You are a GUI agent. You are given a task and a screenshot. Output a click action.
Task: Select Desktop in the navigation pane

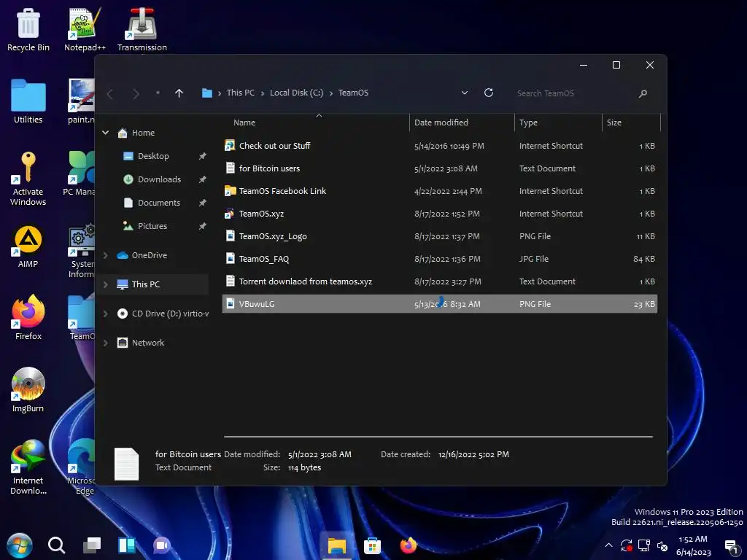(153, 156)
